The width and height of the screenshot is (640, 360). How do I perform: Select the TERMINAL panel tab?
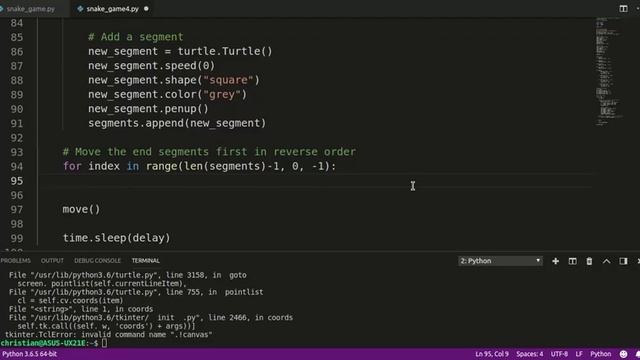coord(145,260)
